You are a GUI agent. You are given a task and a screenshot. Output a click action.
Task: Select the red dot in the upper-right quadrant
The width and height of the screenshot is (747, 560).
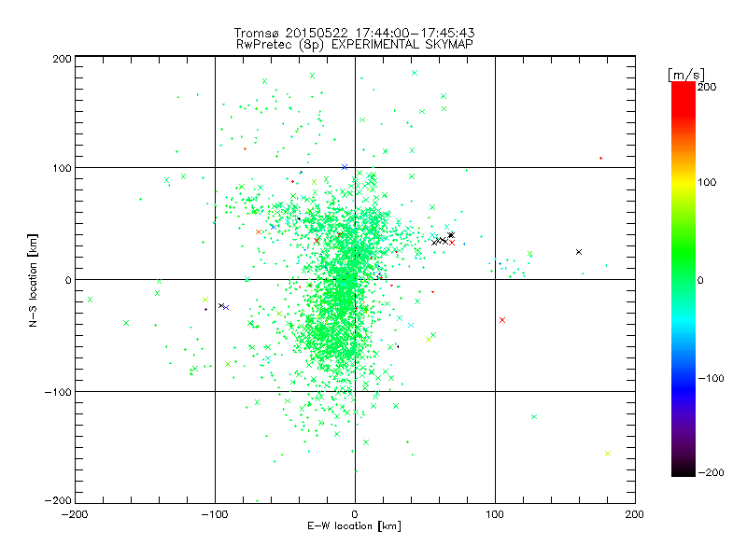600,158
